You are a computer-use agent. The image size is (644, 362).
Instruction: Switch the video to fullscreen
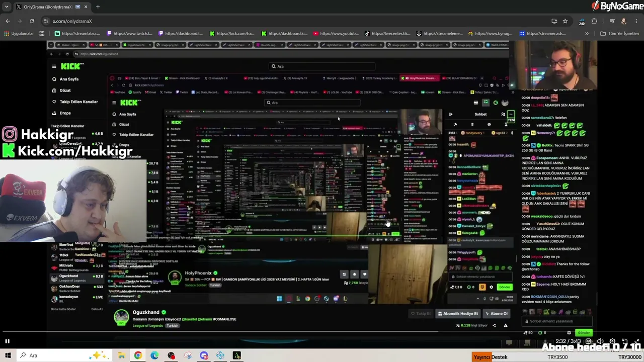click(x=636, y=341)
